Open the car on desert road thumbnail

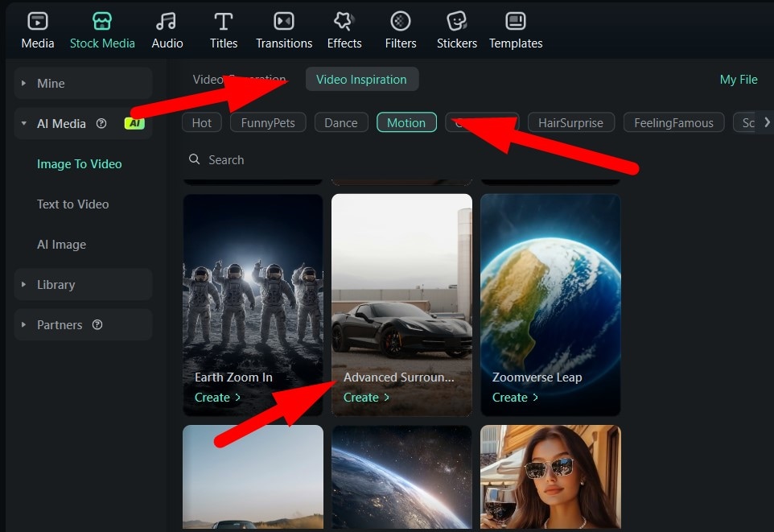253,476
